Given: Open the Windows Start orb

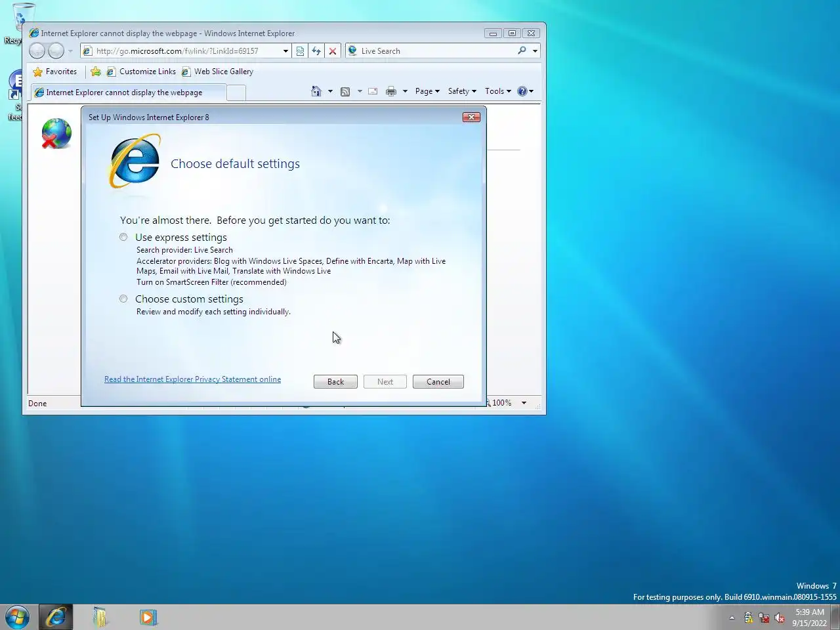Looking at the screenshot, I should click(x=17, y=617).
